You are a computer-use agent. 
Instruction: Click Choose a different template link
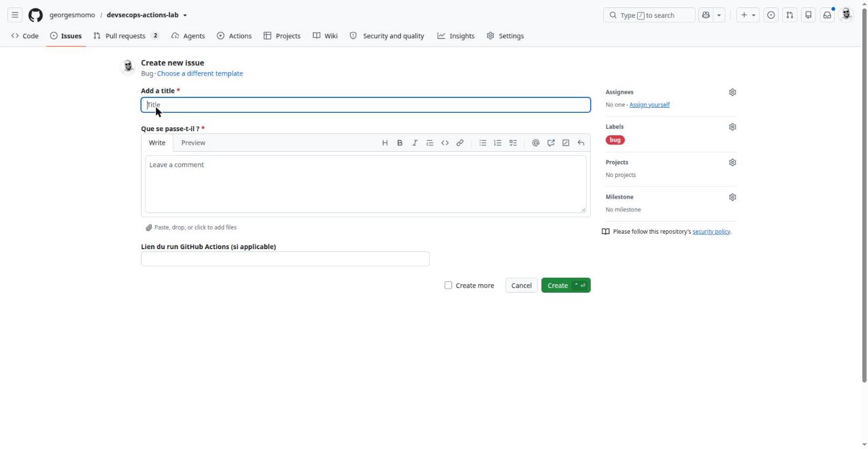(200, 74)
